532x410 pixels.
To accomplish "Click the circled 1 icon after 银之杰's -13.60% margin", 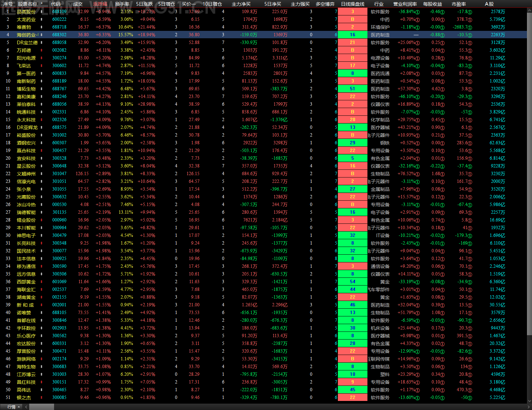I will coord(417,398).
